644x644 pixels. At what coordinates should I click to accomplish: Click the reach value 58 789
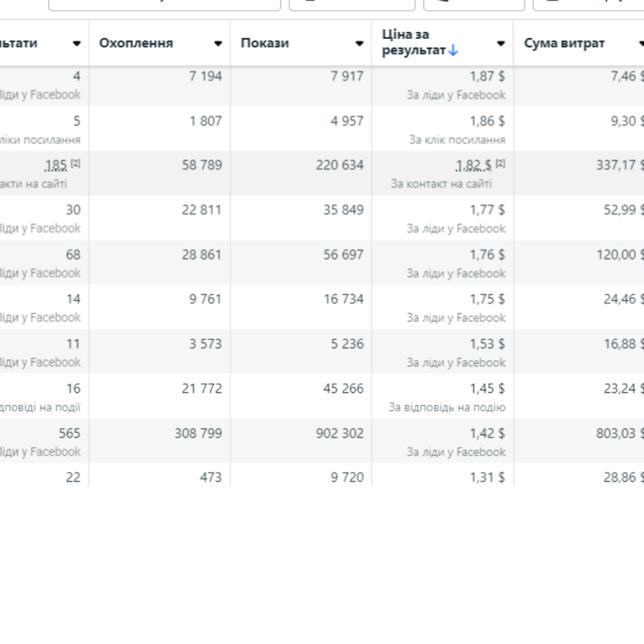pos(202,165)
